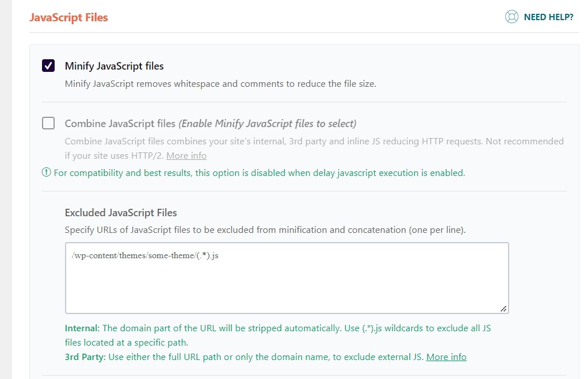Open the NEED HELP? link
588x379 pixels.
tap(548, 17)
